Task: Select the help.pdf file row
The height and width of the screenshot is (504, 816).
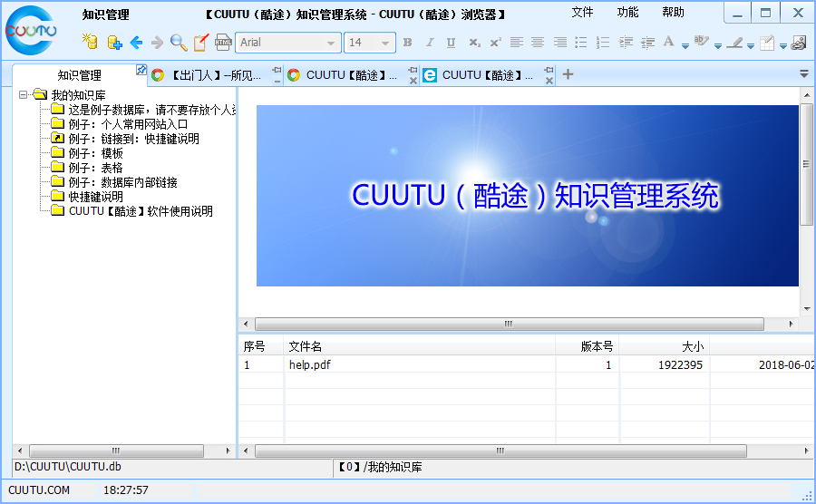Action: pos(526,364)
